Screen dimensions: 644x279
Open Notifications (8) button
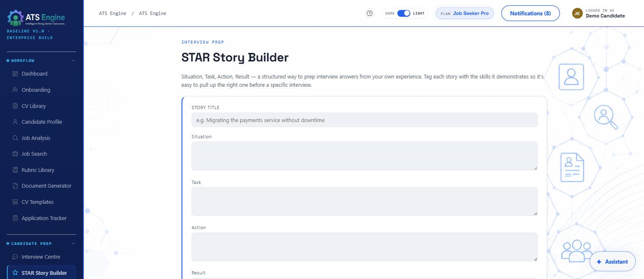pyautogui.click(x=530, y=13)
